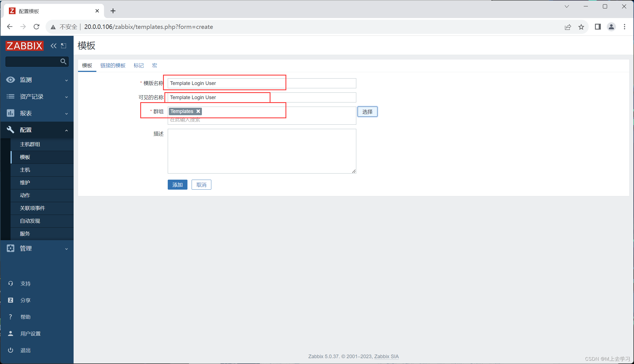The image size is (634, 364).
Task: Switch to the 标记 tab
Action: pos(139,66)
